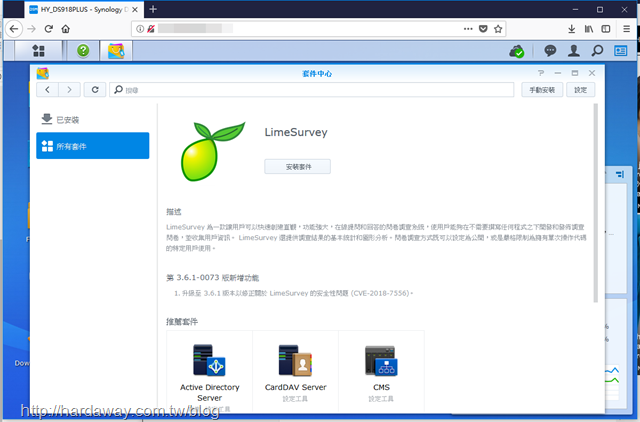
Task: Open the cloud sync status icon
Action: (x=517, y=51)
